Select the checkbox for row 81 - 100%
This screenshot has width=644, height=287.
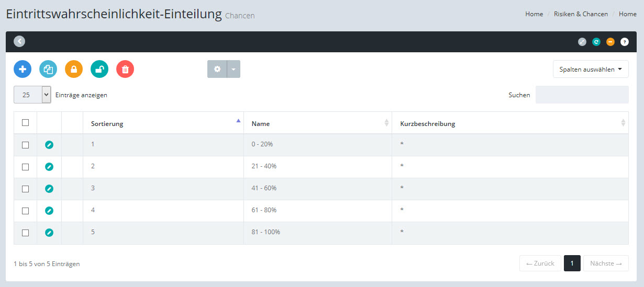coord(25,233)
